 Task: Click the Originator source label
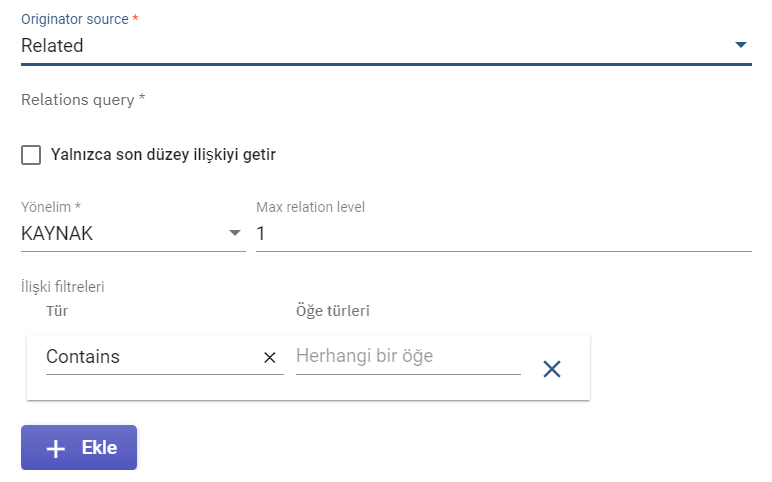click(x=74, y=19)
